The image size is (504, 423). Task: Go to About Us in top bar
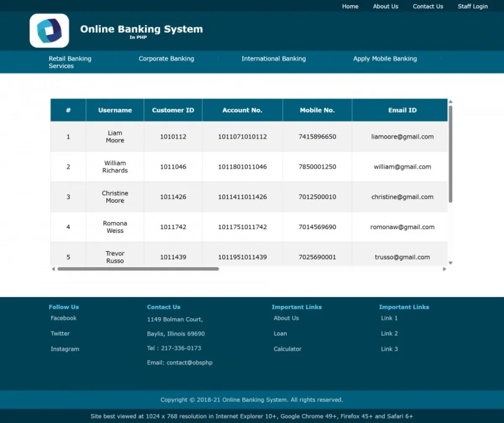[x=386, y=6]
